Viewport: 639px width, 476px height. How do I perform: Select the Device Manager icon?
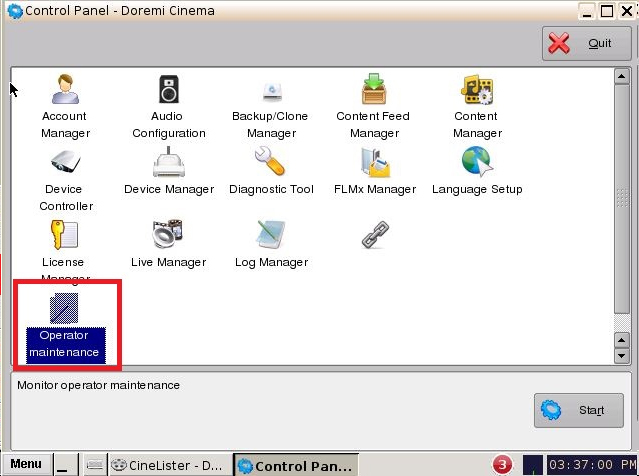(x=169, y=162)
